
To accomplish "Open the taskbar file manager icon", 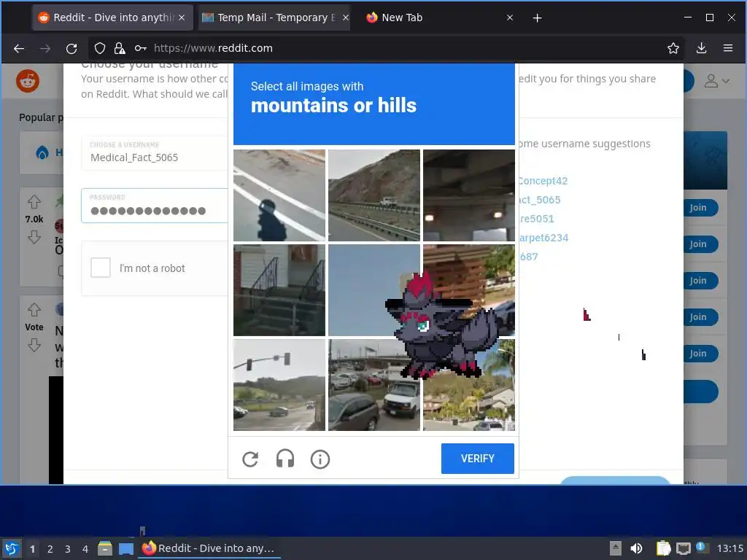I will pos(105,548).
